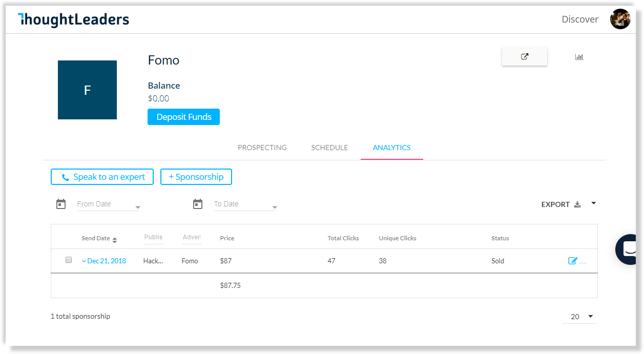This screenshot has width=644, height=354.
Task: Click the Speak to an expert button
Action: pyautogui.click(x=102, y=177)
